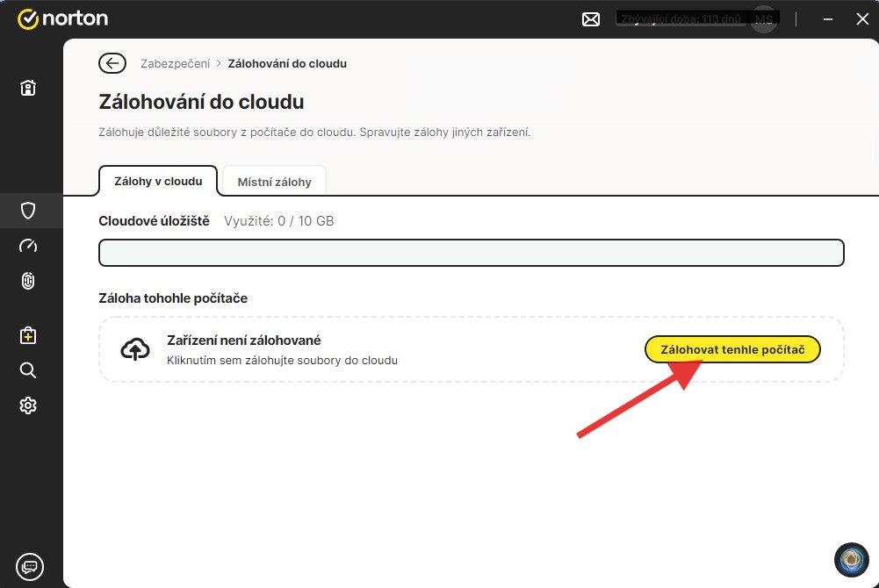Click the cloud storage usage bar

click(x=471, y=253)
